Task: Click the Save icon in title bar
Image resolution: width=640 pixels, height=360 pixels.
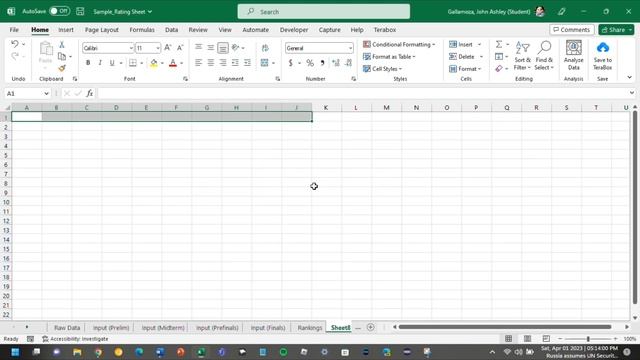Action: click(80, 11)
